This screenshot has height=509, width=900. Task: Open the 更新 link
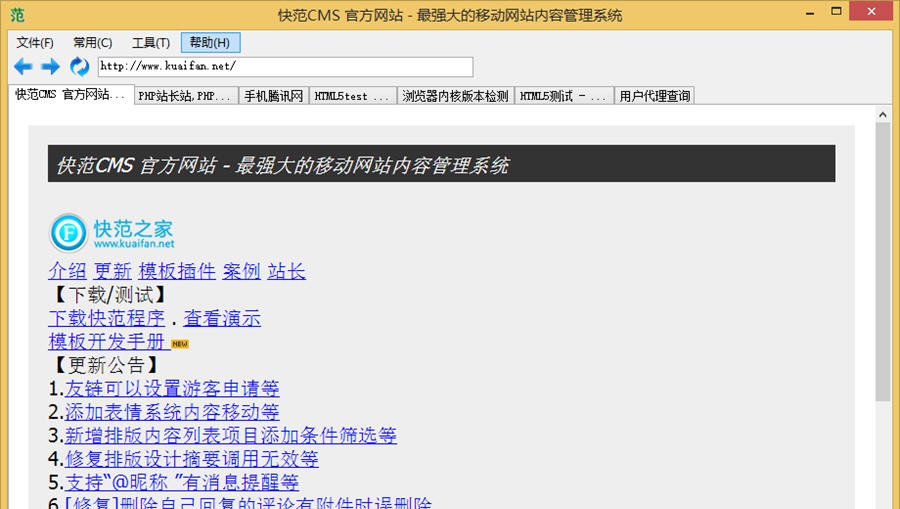112,271
